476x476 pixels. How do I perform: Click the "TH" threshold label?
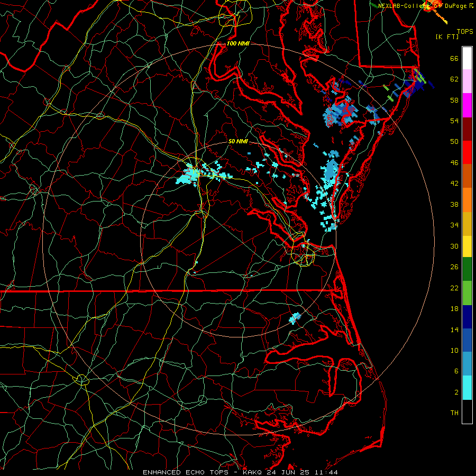point(454,413)
